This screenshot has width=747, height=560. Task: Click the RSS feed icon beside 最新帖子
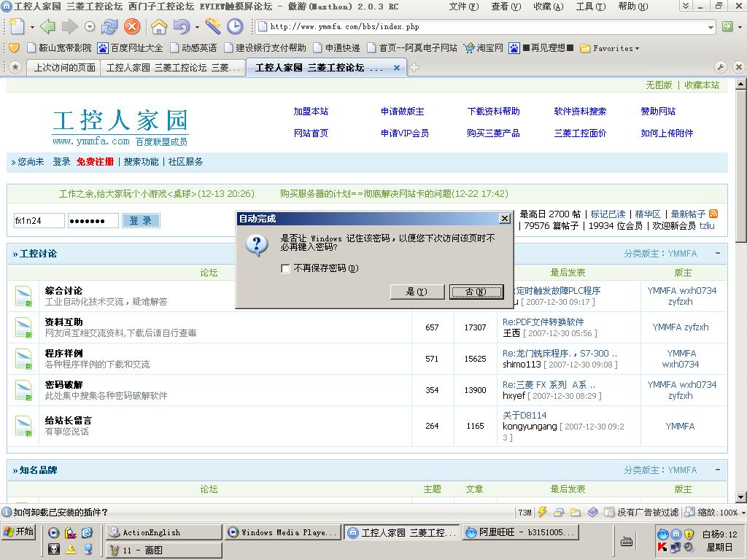pyautogui.click(x=713, y=214)
